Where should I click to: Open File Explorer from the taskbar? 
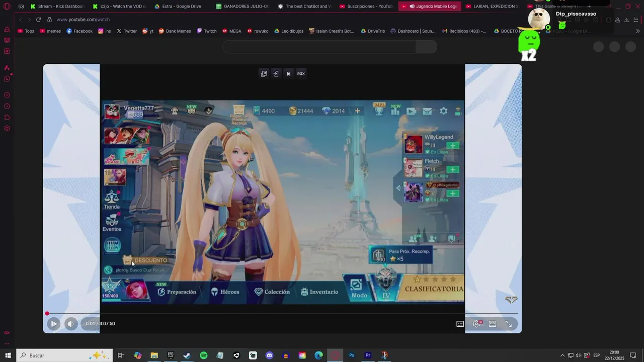pyautogui.click(x=154, y=355)
